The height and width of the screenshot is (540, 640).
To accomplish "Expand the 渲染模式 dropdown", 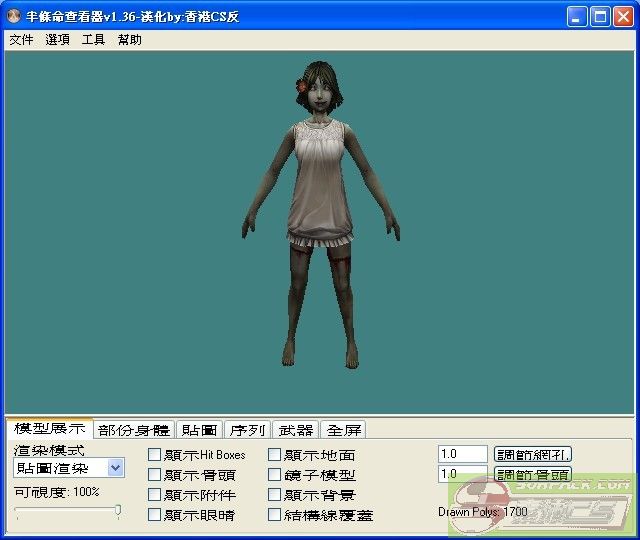I will tap(115, 468).
